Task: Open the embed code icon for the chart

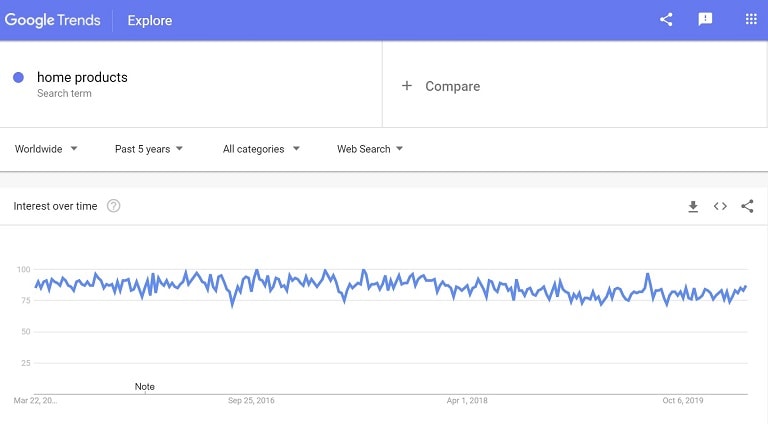Action: pyautogui.click(x=720, y=206)
